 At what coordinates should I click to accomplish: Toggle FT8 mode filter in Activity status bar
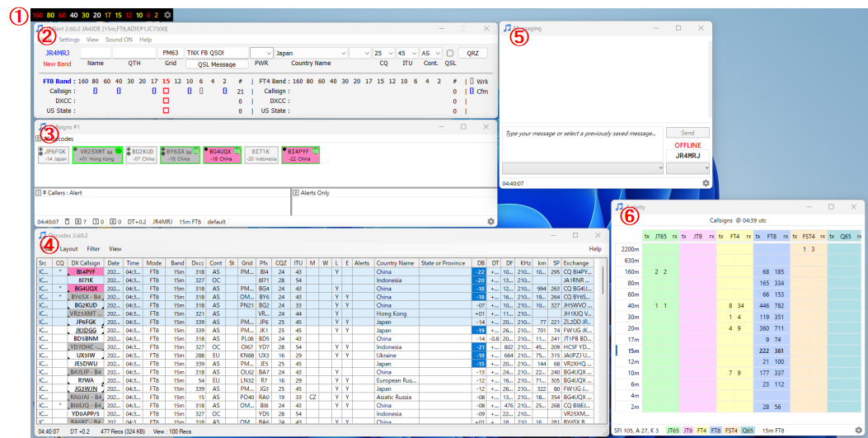[x=716, y=430]
